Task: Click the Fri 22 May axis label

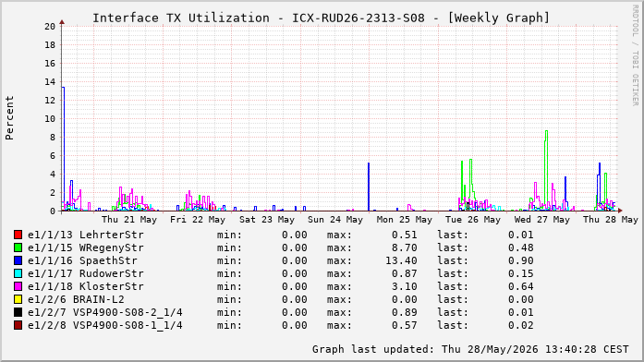Action: [198, 220]
